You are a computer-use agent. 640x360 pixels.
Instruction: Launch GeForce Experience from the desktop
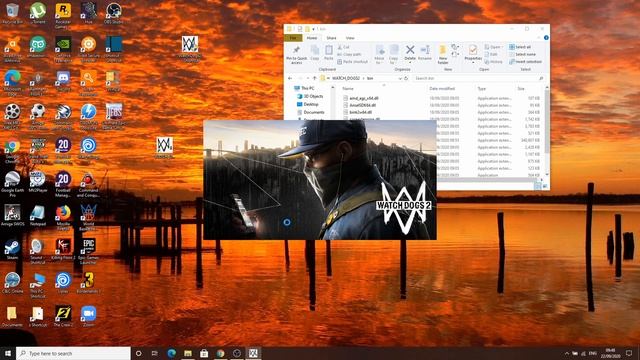coord(63,50)
